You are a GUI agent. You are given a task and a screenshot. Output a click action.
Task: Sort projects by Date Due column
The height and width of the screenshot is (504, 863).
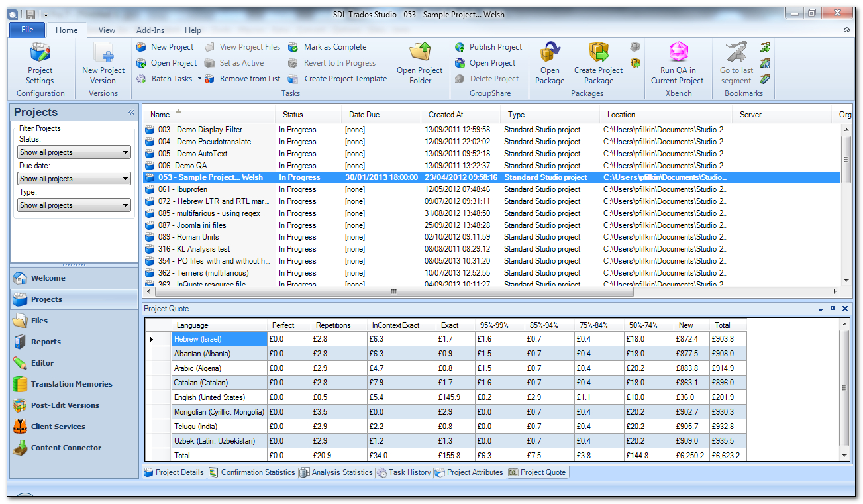[x=381, y=115]
